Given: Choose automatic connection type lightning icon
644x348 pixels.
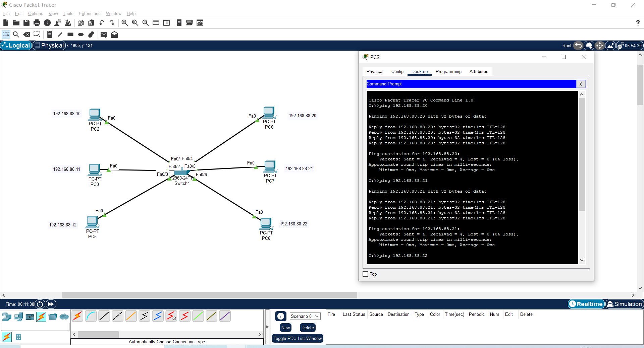Looking at the screenshot, I should pos(77,316).
